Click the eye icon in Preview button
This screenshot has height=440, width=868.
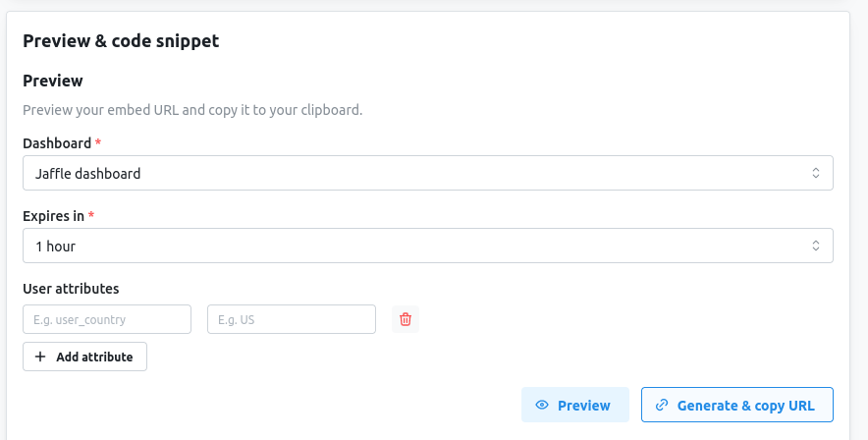pos(542,405)
